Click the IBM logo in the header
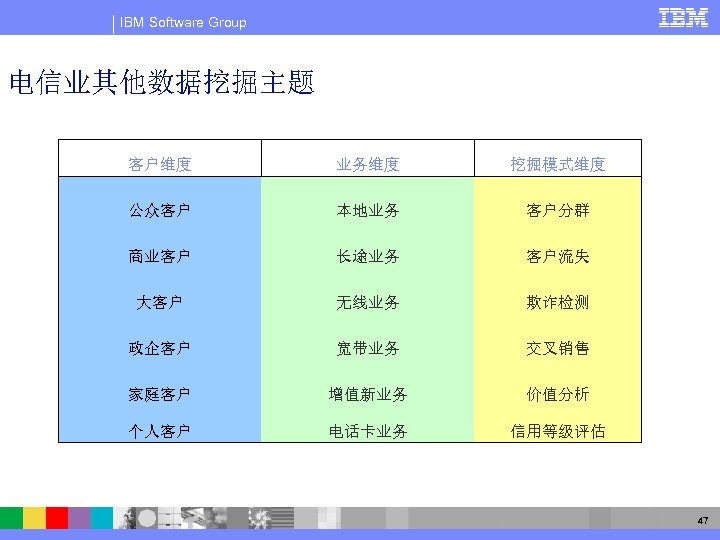720x540 pixels. [x=683, y=18]
